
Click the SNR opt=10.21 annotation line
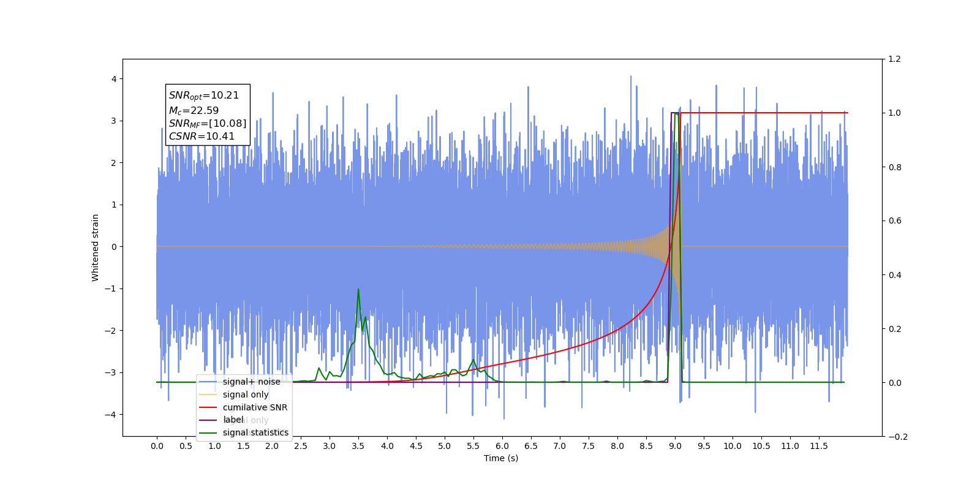click(204, 96)
